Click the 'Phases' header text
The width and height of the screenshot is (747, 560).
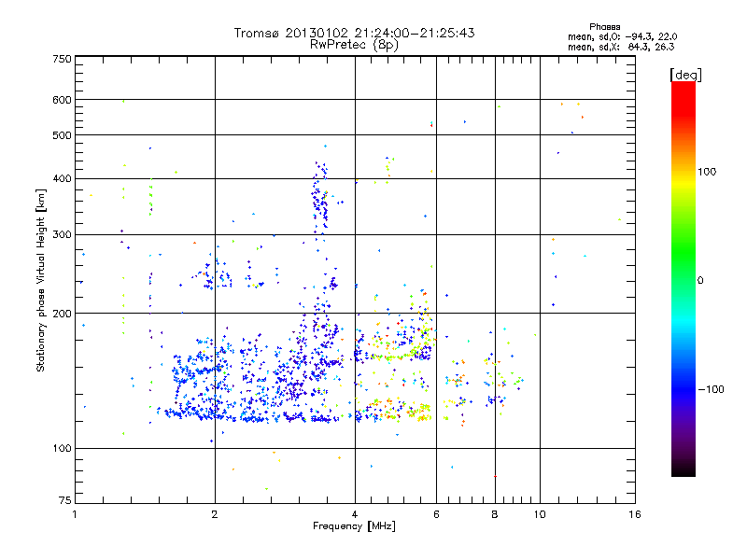pos(604,27)
